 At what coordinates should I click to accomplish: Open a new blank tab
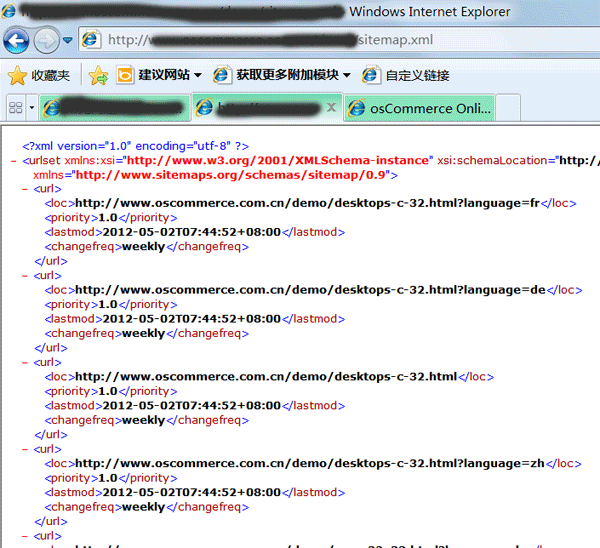pyautogui.click(x=509, y=107)
